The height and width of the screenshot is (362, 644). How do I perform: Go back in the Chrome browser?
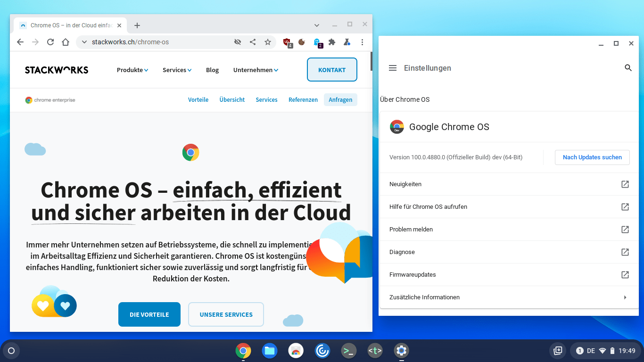pos(20,42)
